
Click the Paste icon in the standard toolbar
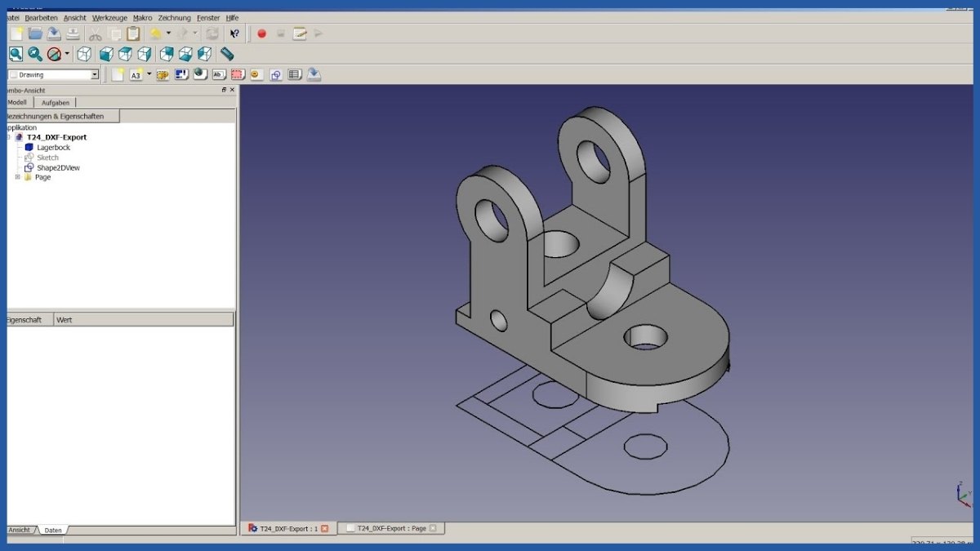133,34
